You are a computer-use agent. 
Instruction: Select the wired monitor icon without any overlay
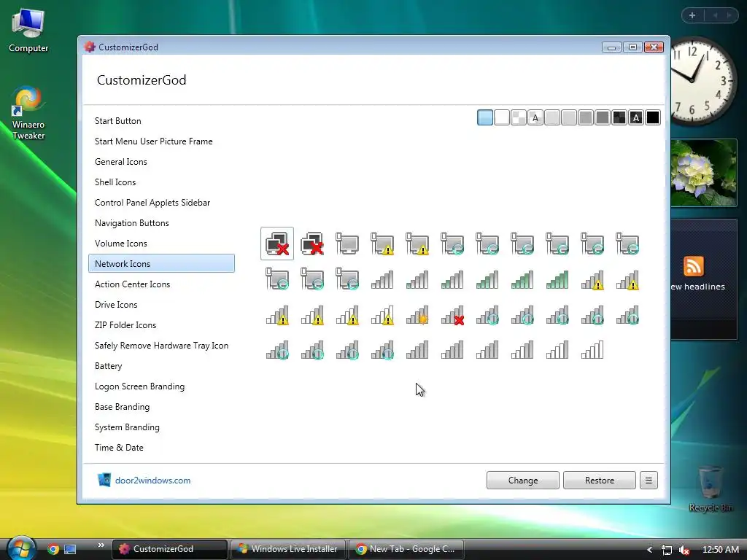347,244
